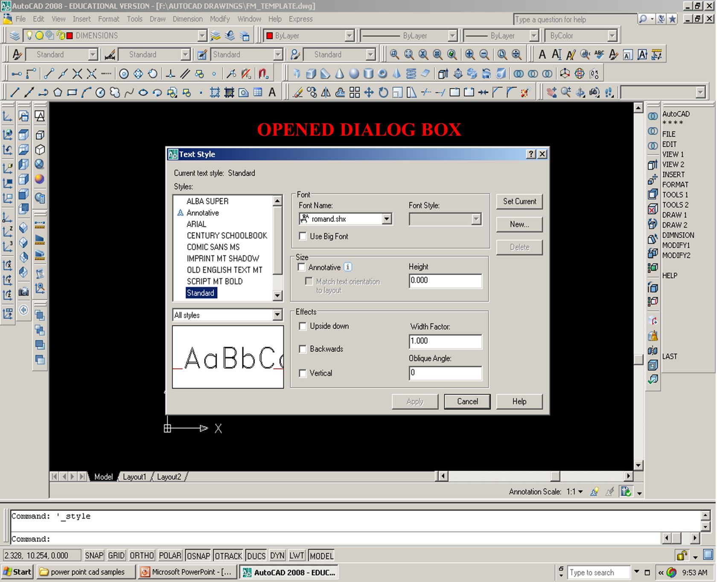Image resolution: width=728 pixels, height=582 pixels.
Task: Select the Array modify tool
Action: pyautogui.click(x=355, y=92)
